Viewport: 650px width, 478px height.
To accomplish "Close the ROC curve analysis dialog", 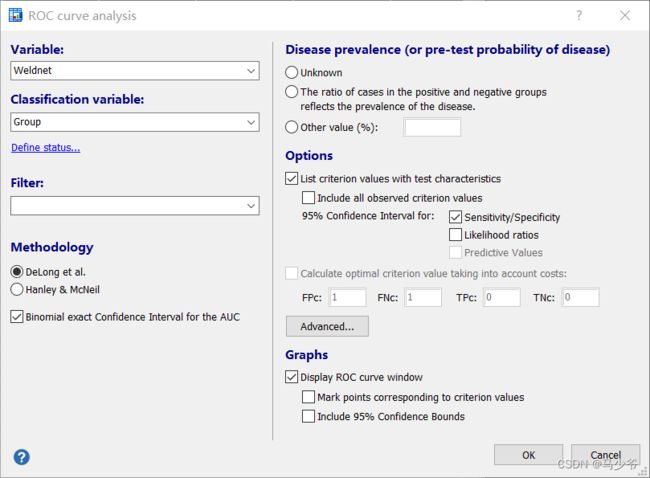I will point(625,15).
